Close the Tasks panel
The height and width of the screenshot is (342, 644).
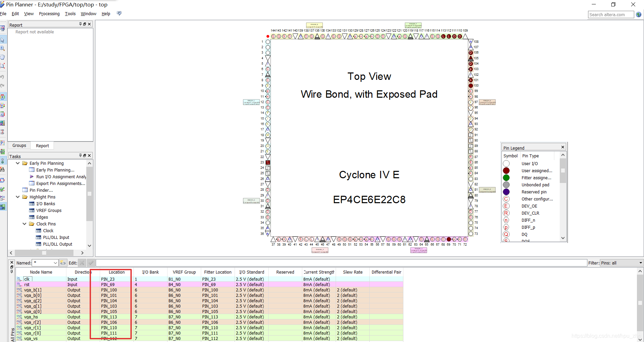(89, 155)
